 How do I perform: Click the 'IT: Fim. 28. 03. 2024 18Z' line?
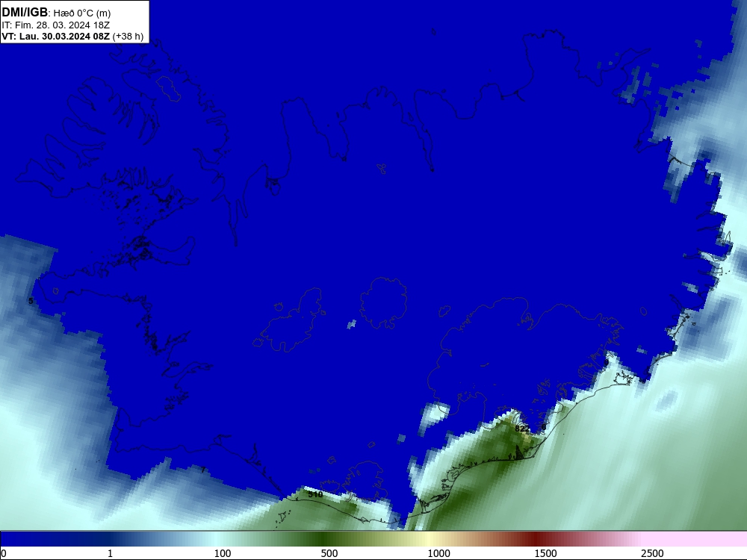tap(56, 25)
